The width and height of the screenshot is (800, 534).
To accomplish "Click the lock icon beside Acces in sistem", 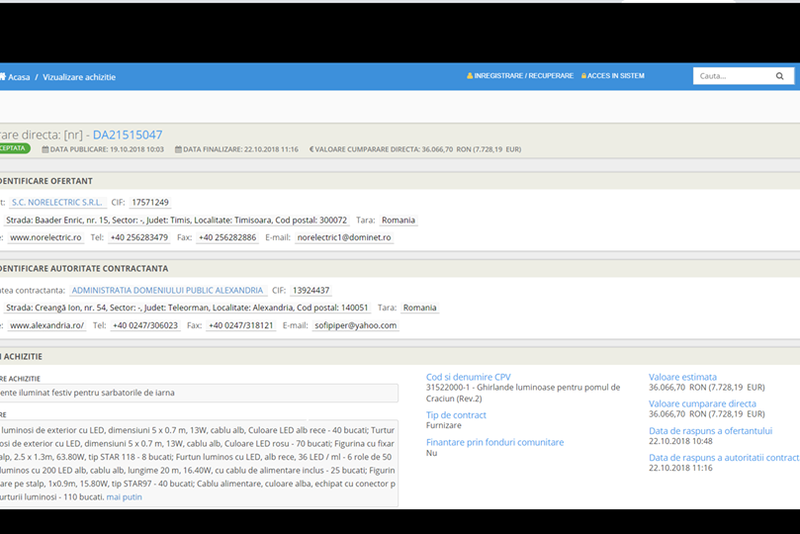I will pyautogui.click(x=584, y=76).
